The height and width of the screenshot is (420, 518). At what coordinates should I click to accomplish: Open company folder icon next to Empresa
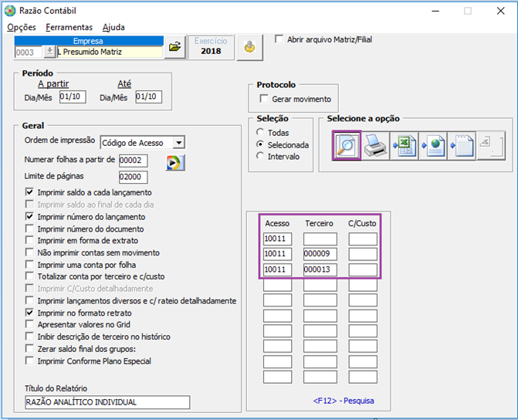click(x=174, y=47)
